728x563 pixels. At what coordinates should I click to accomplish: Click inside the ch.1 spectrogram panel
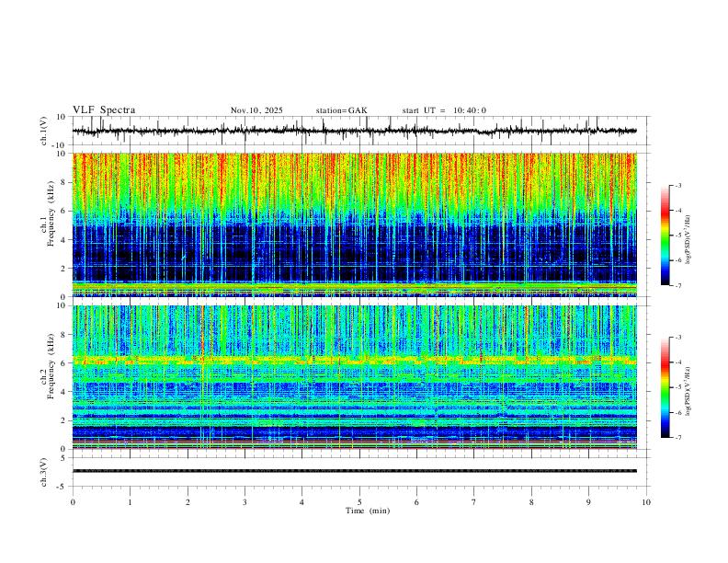pos(355,224)
